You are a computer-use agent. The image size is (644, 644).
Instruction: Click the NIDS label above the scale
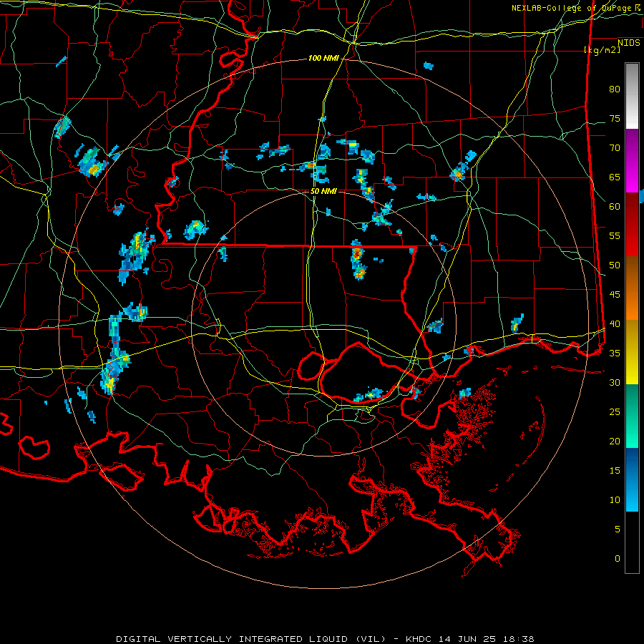(x=629, y=43)
